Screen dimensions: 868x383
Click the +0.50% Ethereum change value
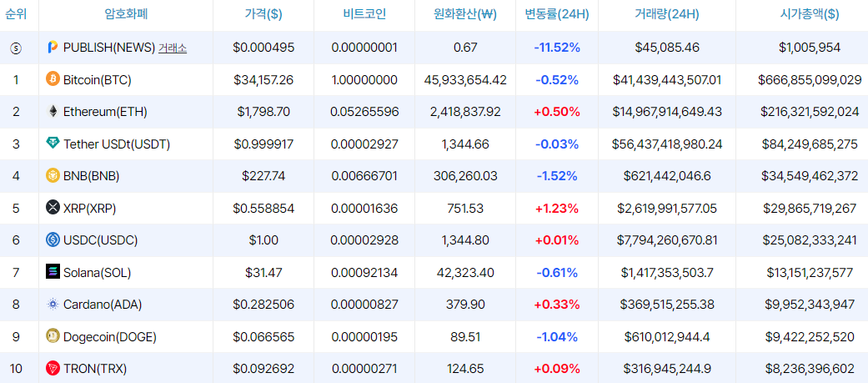[x=557, y=112]
